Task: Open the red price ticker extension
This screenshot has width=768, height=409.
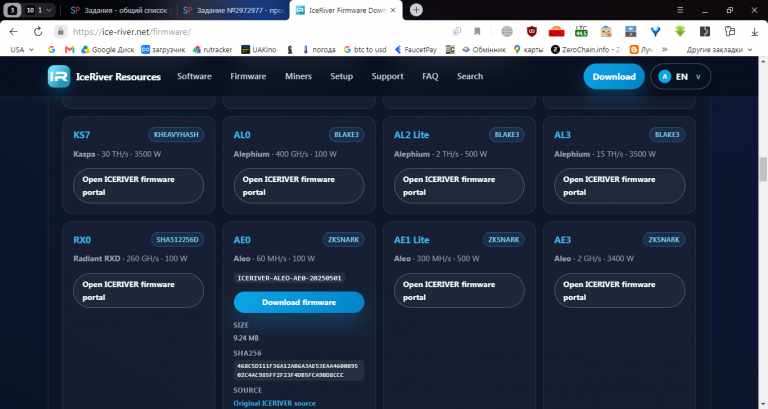Action: point(556,31)
